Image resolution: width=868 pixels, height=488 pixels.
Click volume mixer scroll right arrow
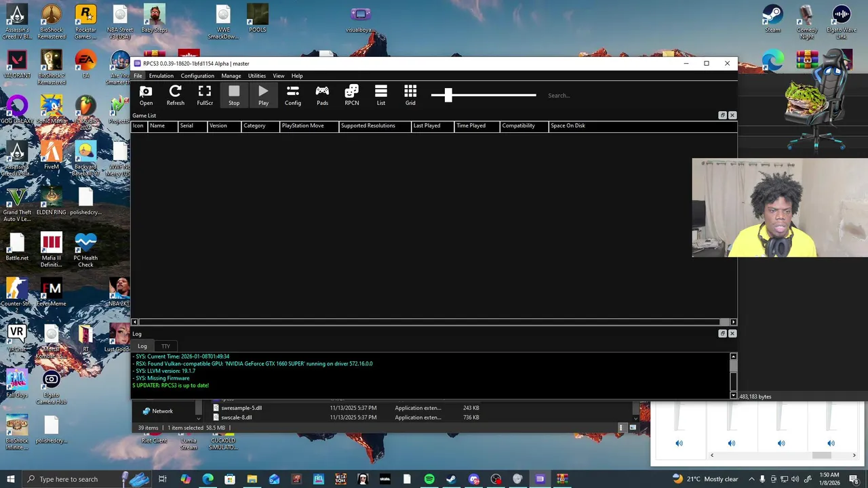tap(854, 455)
